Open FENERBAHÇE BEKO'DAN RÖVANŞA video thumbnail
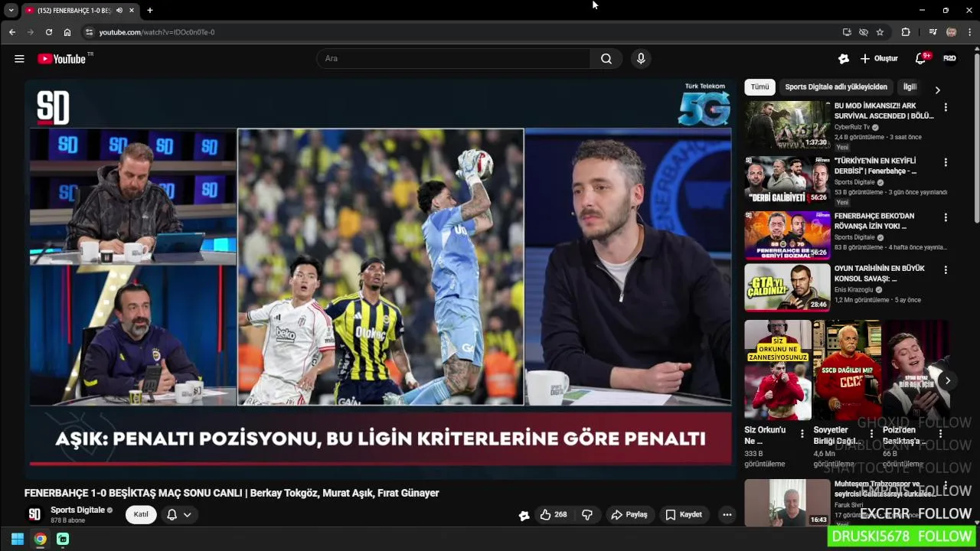980x551 pixels. [787, 236]
